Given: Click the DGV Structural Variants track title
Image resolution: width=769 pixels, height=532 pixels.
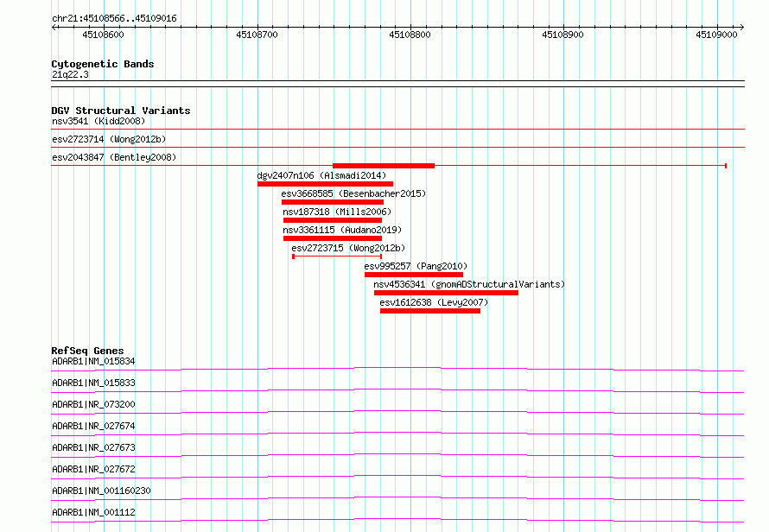Looking at the screenshot, I should 121,111.
